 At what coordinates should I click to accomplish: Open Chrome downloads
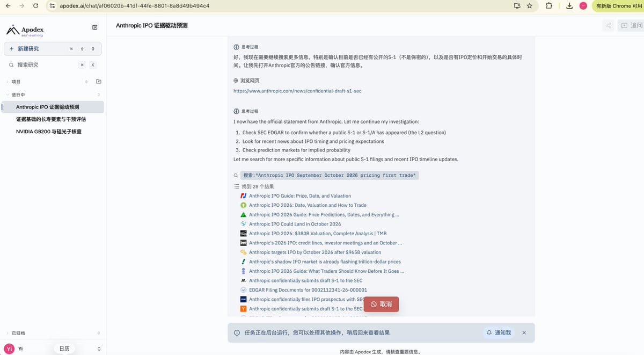pyautogui.click(x=569, y=5)
